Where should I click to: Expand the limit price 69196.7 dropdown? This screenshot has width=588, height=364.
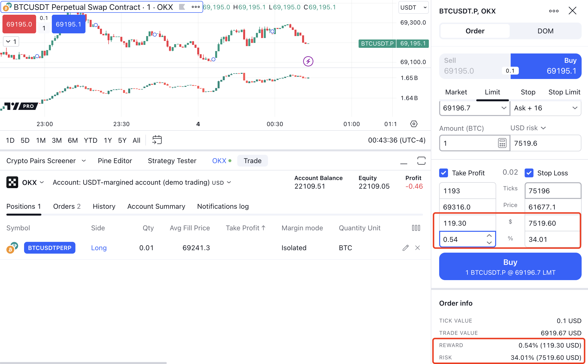tap(504, 108)
